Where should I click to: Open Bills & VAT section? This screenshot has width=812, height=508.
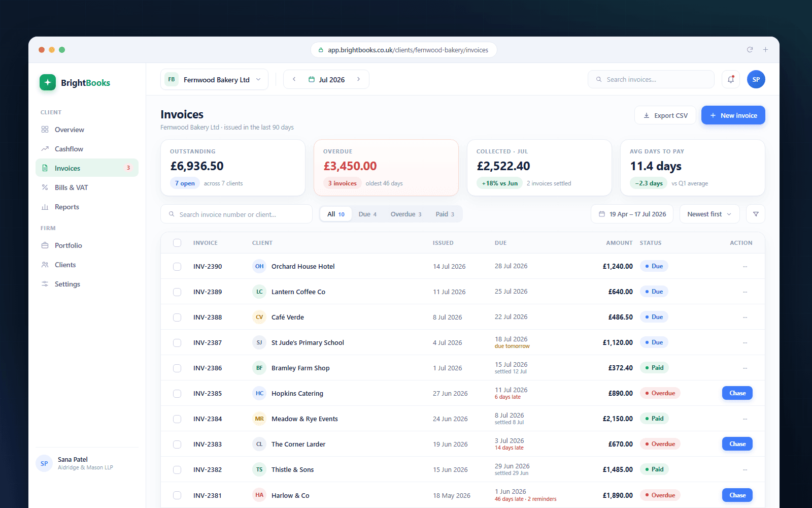pyautogui.click(x=87, y=187)
